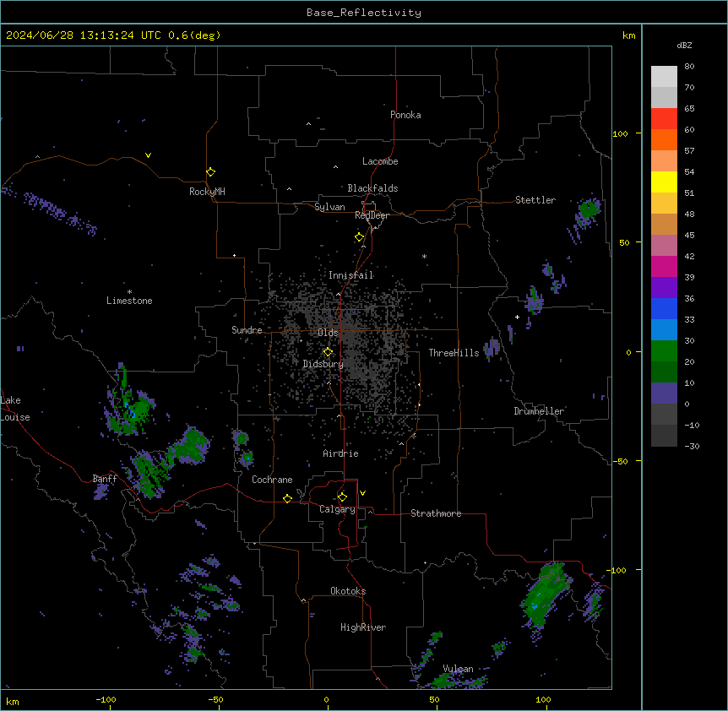This screenshot has width=728, height=711.
Task: Pick the red swatch in dBZ legend
Action: coord(664,118)
